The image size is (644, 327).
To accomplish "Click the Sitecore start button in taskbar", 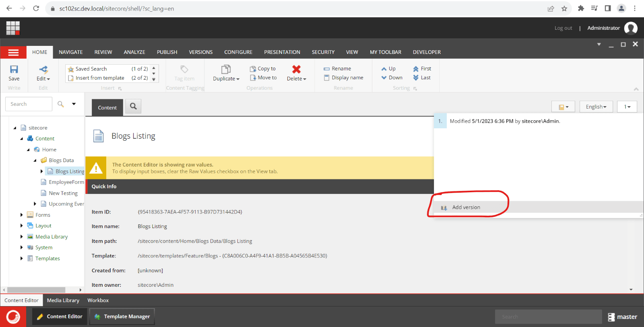I will point(13,317).
